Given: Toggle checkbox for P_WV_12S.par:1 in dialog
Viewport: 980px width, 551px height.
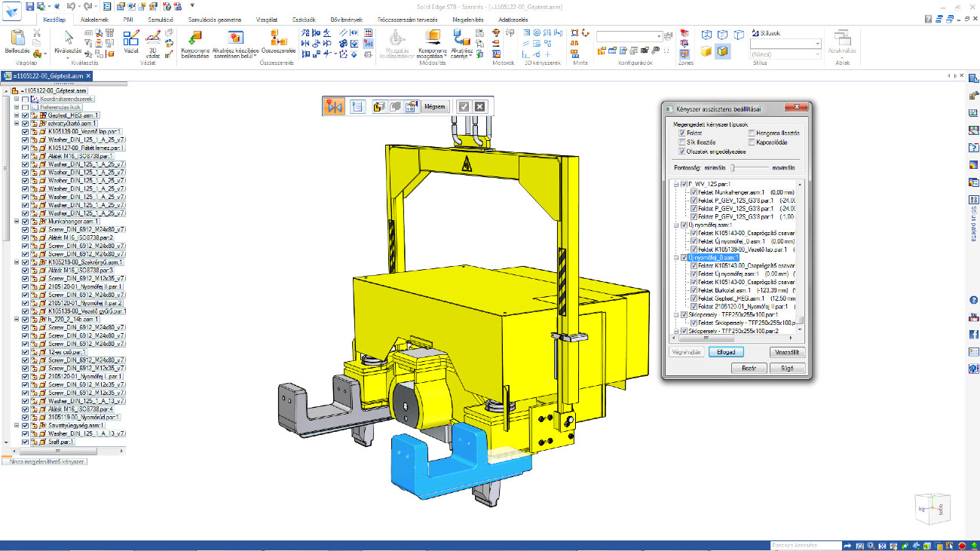Looking at the screenshot, I should tap(684, 184).
